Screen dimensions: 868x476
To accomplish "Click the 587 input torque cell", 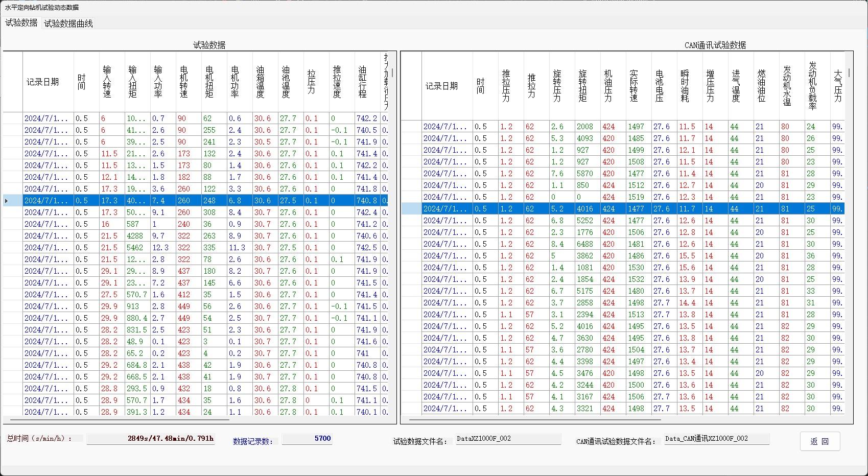I will (x=137, y=224).
